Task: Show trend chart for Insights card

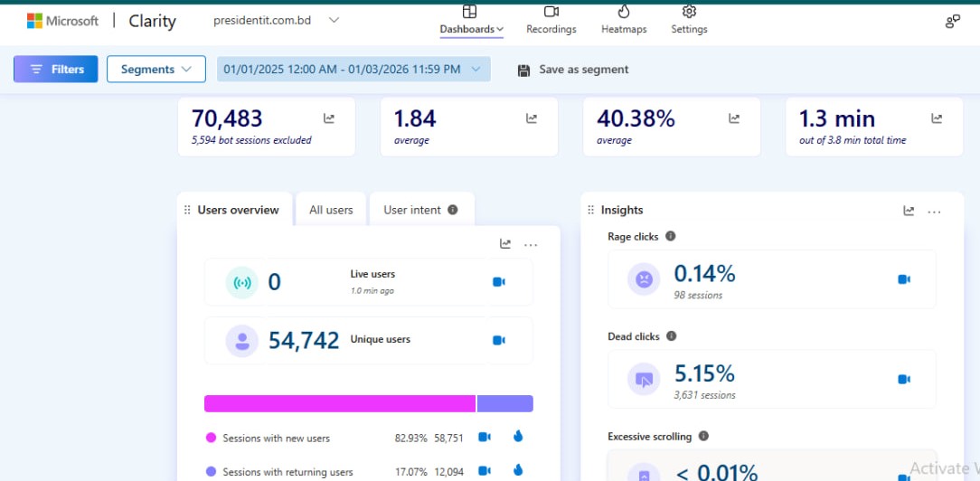Action: pos(909,211)
